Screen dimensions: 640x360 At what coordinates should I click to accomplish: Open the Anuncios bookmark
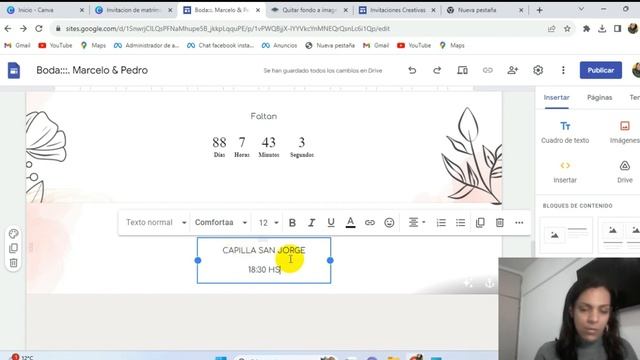tap(280, 45)
